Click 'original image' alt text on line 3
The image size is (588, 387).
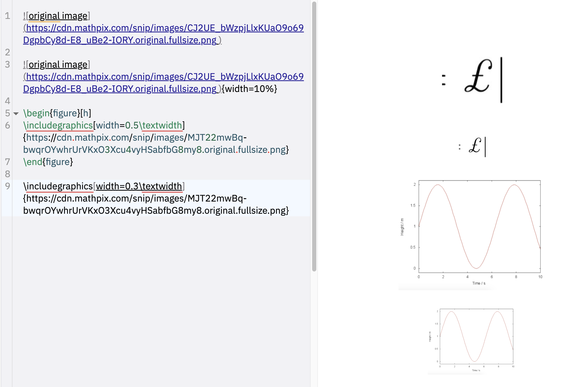pyautogui.click(x=58, y=64)
